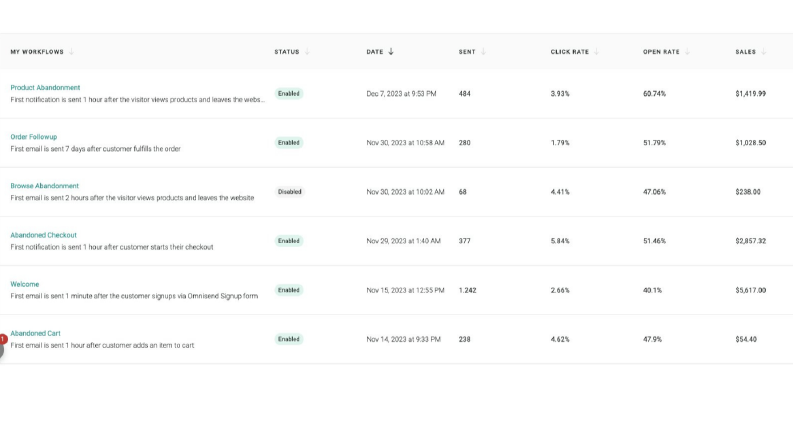This screenshot has height=446, width=793.
Task: Sort by Click Rate arrow
Action: coord(597,52)
